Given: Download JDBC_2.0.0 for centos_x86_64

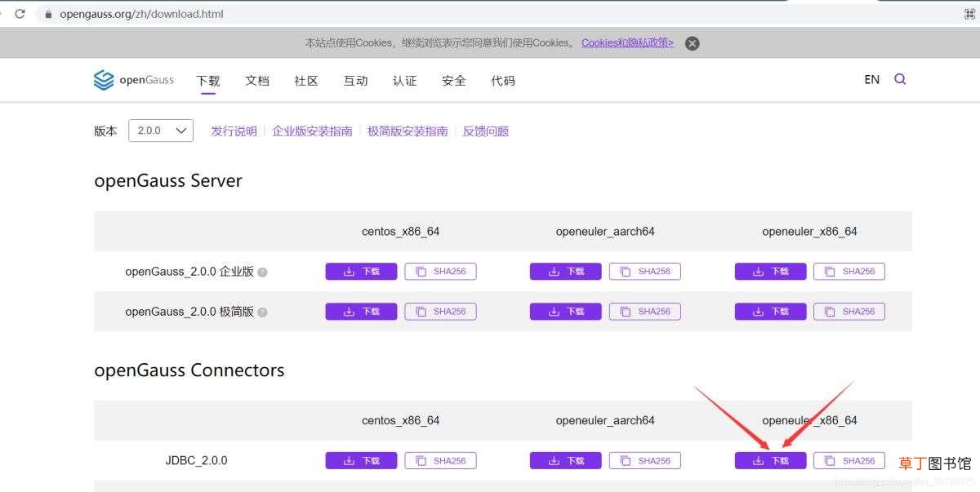Looking at the screenshot, I should (361, 461).
